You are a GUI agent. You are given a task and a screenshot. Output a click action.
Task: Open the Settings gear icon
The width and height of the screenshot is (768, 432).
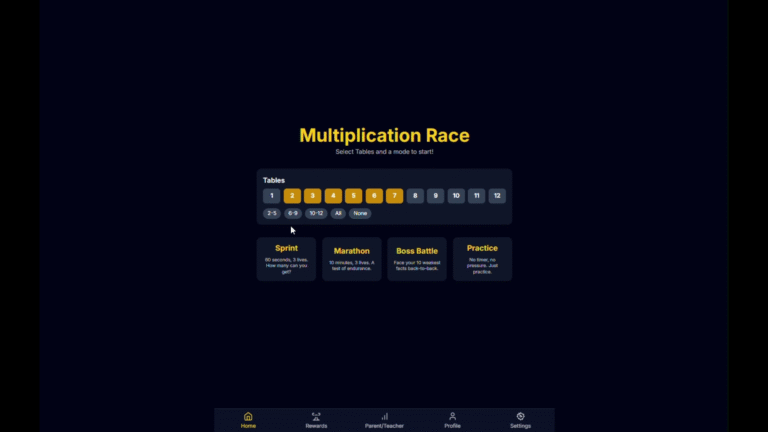point(520,416)
